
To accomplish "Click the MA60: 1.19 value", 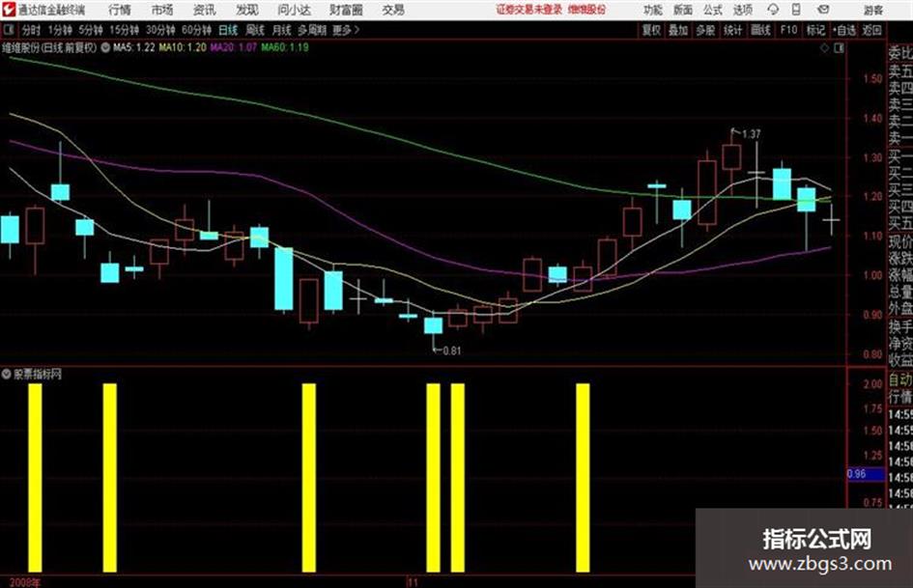I will [x=285, y=47].
